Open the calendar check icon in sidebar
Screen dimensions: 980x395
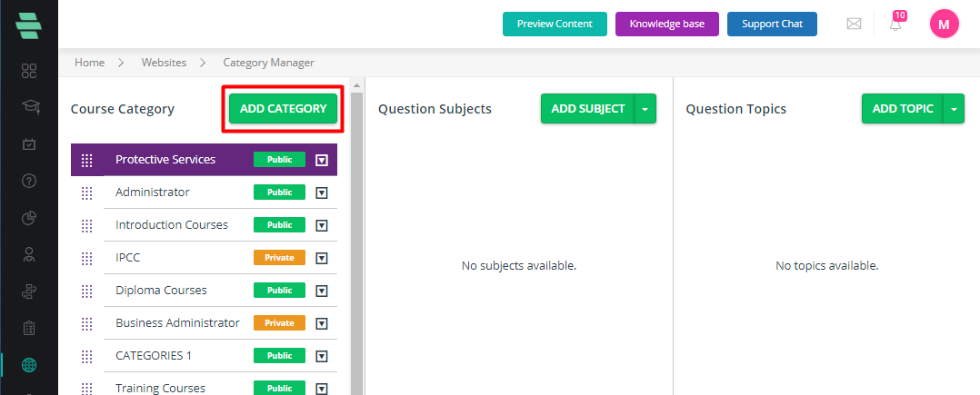click(29, 144)
